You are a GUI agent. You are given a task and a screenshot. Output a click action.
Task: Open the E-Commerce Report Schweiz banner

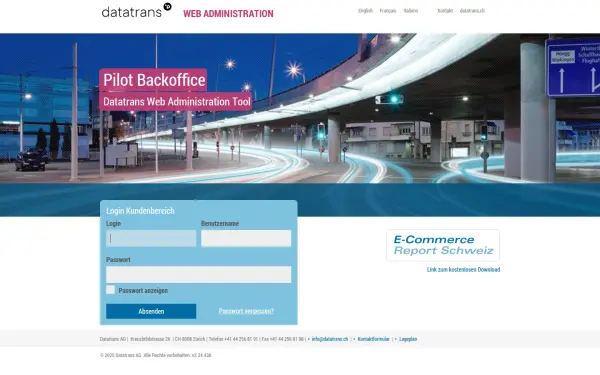443,245
